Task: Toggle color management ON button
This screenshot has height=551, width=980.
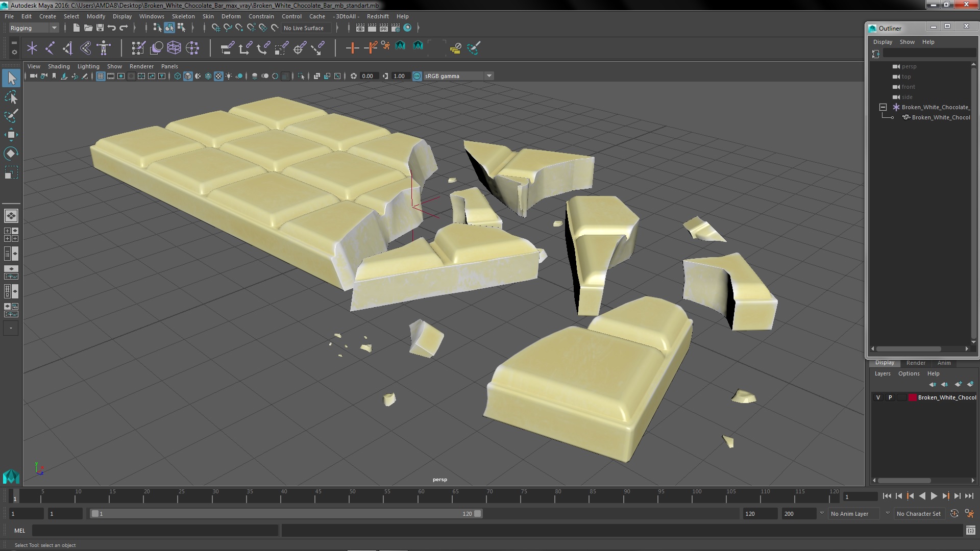Action: pyautogui.click(x=417, y=76)
